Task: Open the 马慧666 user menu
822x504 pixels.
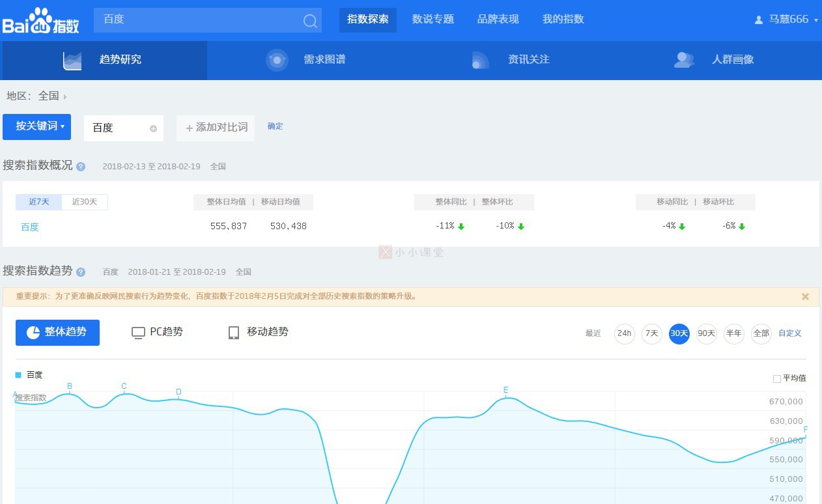Action: pyautogui.click(x=786, y=20)
